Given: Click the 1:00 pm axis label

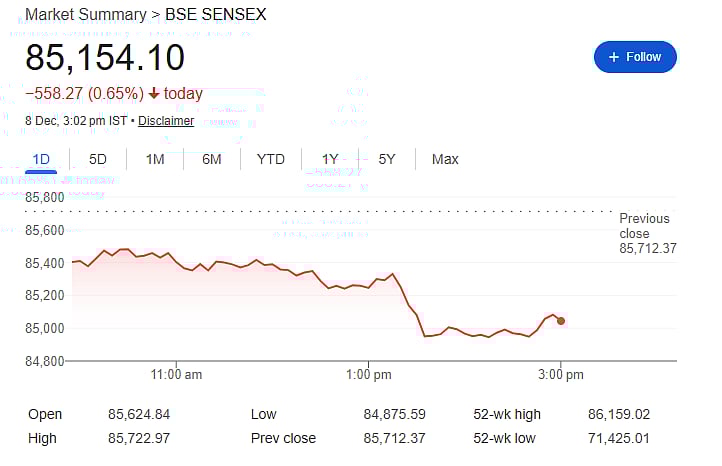Looking at the screenshot, I should [x=368, y=375].
